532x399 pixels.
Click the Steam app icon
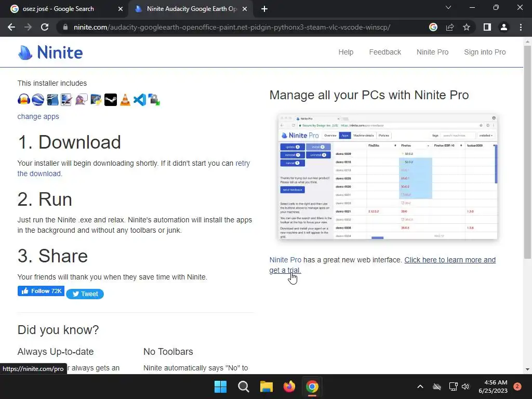[x=111, y=100]
